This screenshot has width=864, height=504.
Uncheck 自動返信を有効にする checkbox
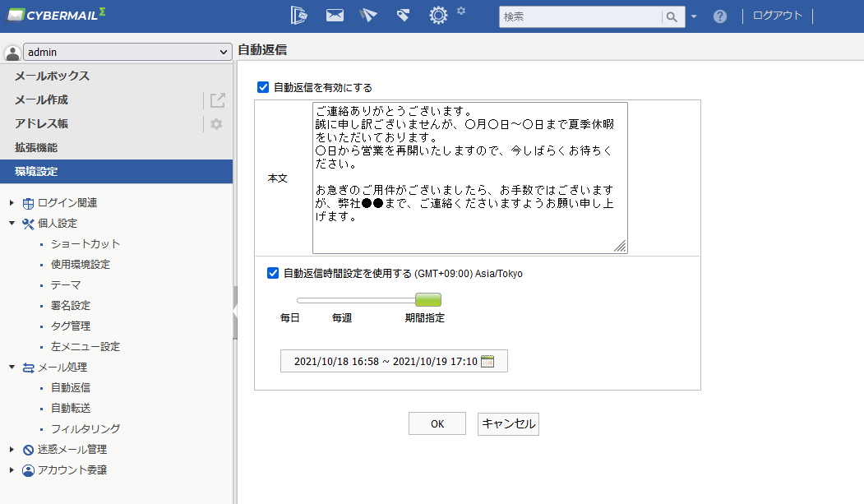click(263, 87)
